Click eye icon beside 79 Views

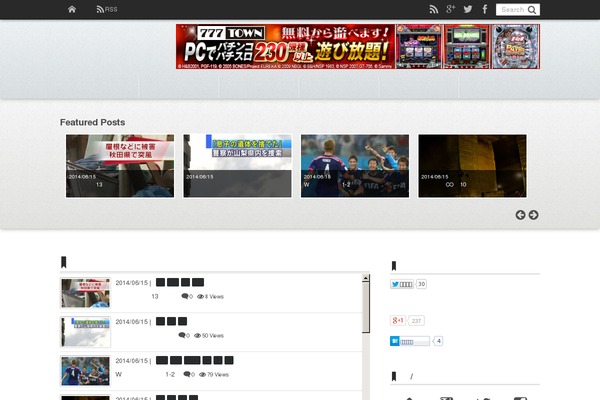[202, 375]
